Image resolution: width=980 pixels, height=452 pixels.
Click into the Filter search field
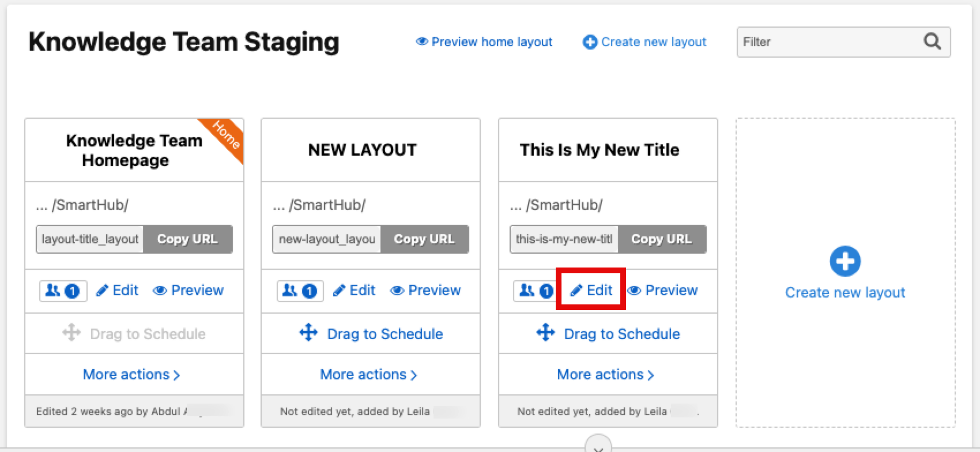pos(828,42)
